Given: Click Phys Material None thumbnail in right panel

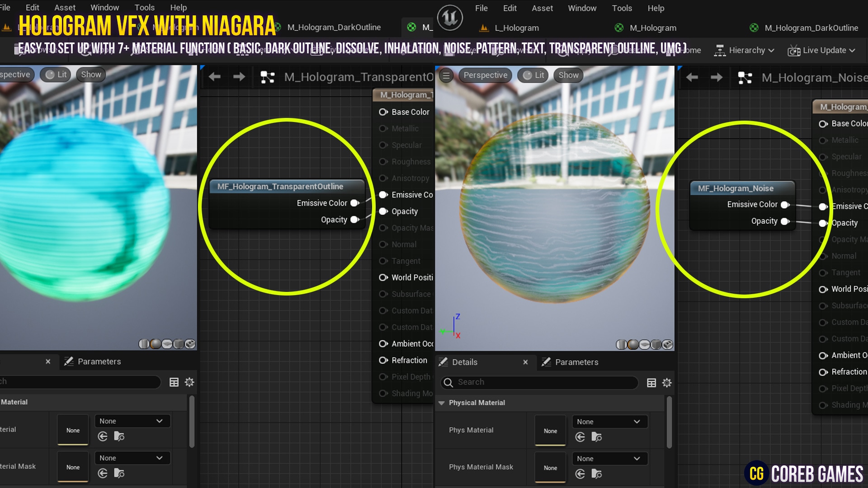Looking at the screenshot, I should (550, 431).
